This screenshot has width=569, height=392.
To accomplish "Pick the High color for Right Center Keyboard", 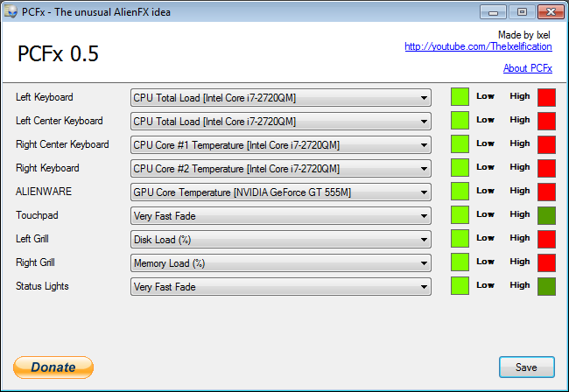I will click(546, 144).
